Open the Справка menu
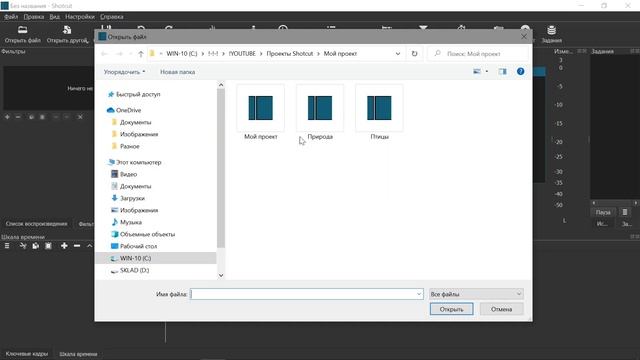 (x=111, y=17)
